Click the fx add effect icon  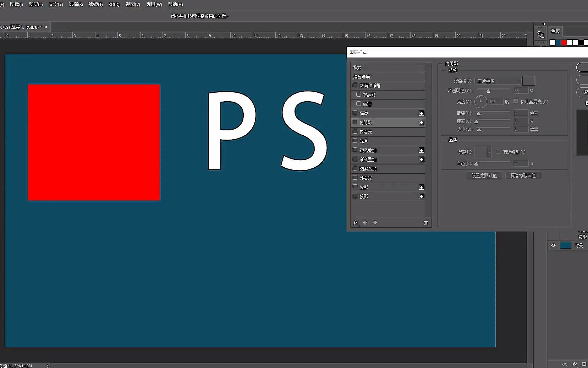(x=356, y=223)
